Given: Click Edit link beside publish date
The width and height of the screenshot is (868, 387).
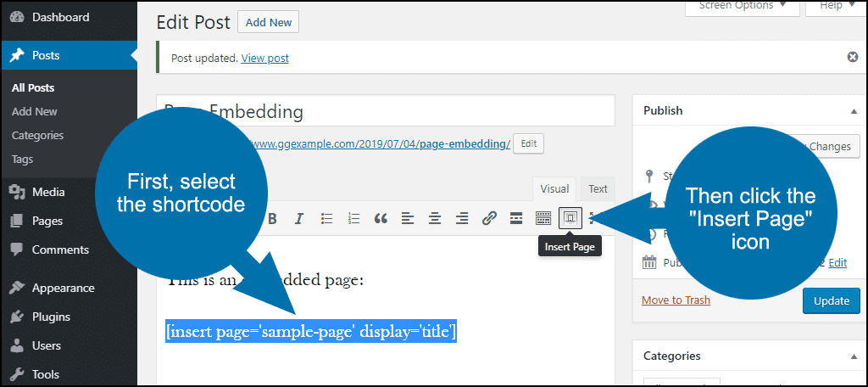Looking at the screenshot, I should tap(837, 263).
